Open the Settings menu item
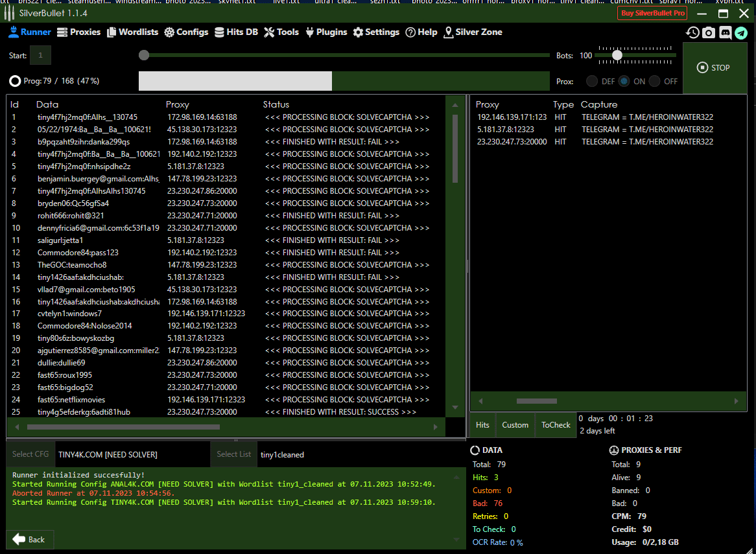The image size is (756, 554). click(x=376, y=32)
